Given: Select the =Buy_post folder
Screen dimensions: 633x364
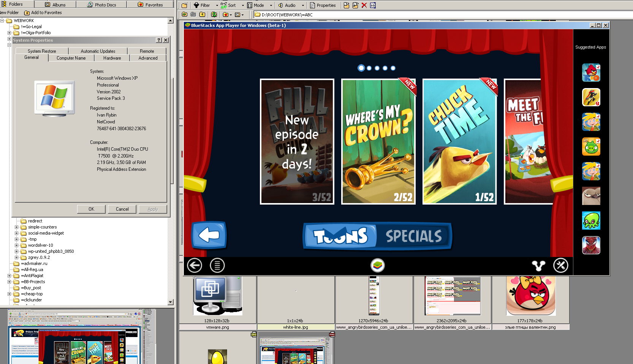Looking at the screenshot, I should 31,288.
